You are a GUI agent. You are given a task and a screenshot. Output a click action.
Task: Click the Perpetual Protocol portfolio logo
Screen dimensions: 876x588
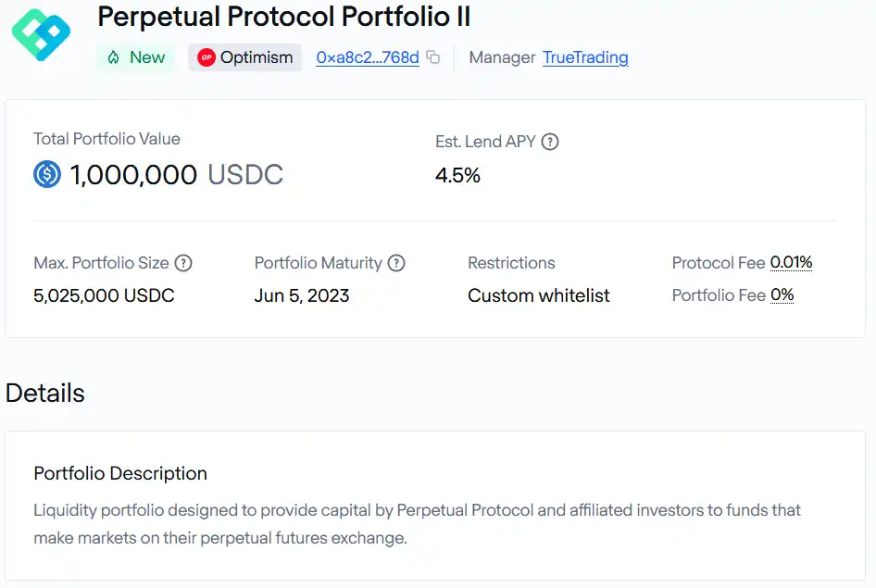point(41,34)
